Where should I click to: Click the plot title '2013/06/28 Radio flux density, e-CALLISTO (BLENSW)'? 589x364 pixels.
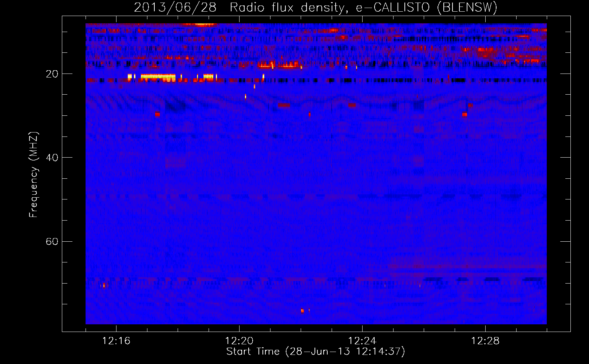pyautogui.click(x=316, y=8)
